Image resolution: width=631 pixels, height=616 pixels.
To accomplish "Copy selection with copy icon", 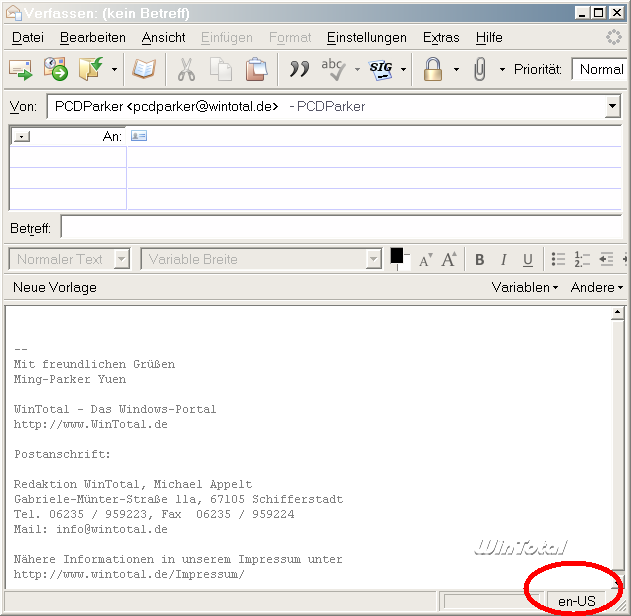I will pos(221,69).
